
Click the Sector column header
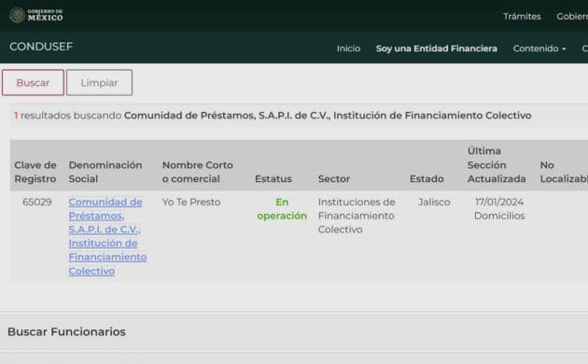tap(334, 179)
